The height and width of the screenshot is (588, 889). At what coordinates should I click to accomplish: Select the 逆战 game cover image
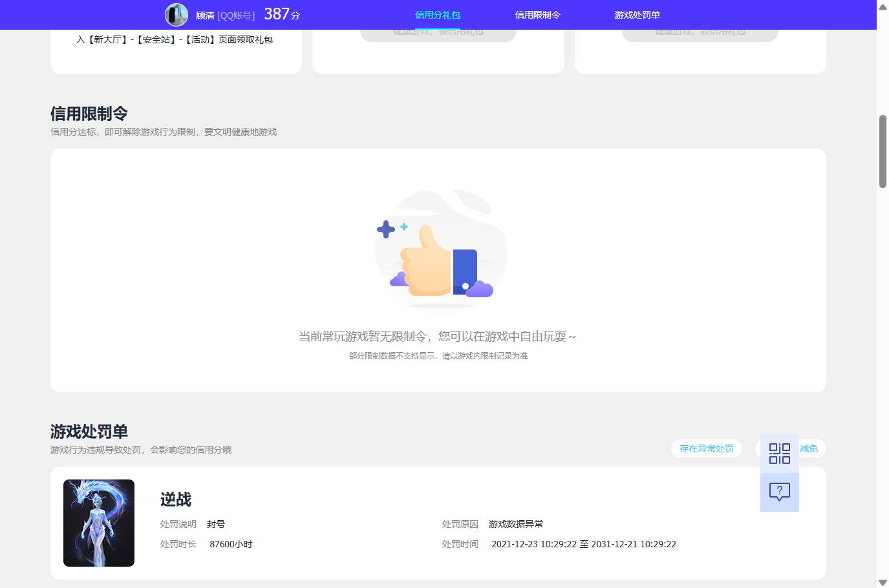click(98, 523)
